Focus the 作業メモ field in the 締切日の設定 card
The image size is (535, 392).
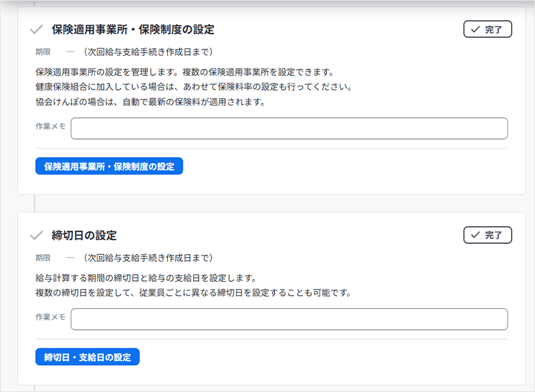289,319
